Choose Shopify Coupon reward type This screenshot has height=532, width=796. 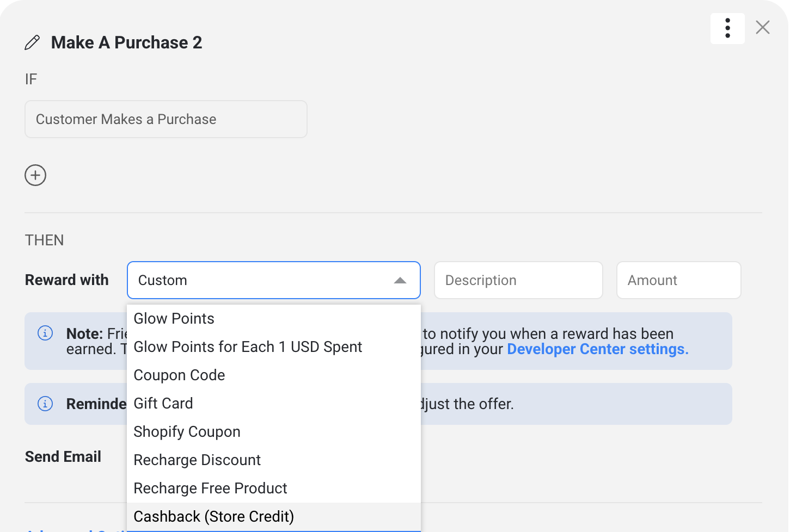pos(187,432)
